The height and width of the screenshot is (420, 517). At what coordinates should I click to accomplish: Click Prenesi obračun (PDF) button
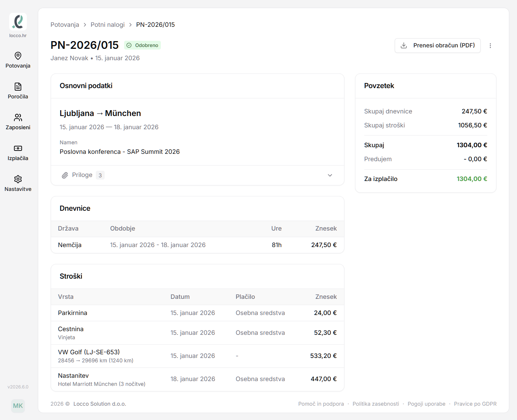(x=438, y=46)
